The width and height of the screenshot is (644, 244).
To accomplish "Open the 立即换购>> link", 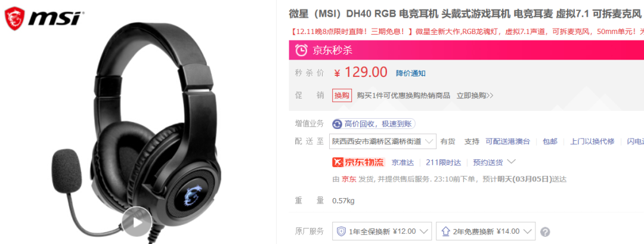I will [475, 95].
